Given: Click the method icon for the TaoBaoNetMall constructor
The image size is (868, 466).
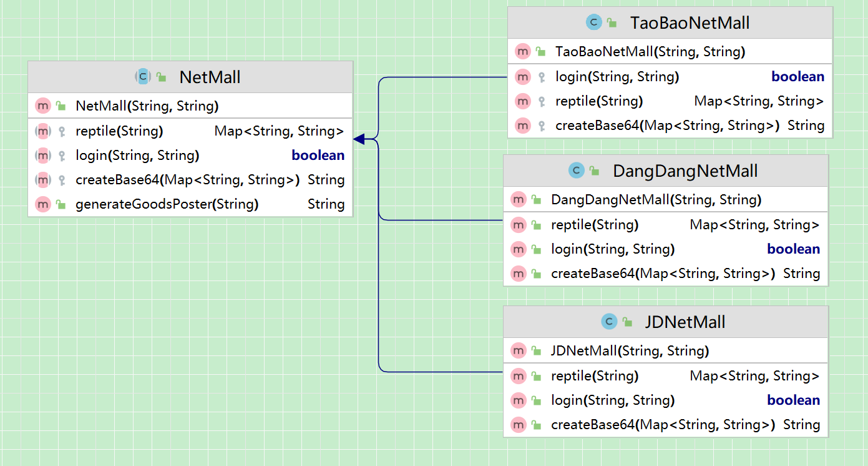Looking at the screenshot, I should point(523,51).
